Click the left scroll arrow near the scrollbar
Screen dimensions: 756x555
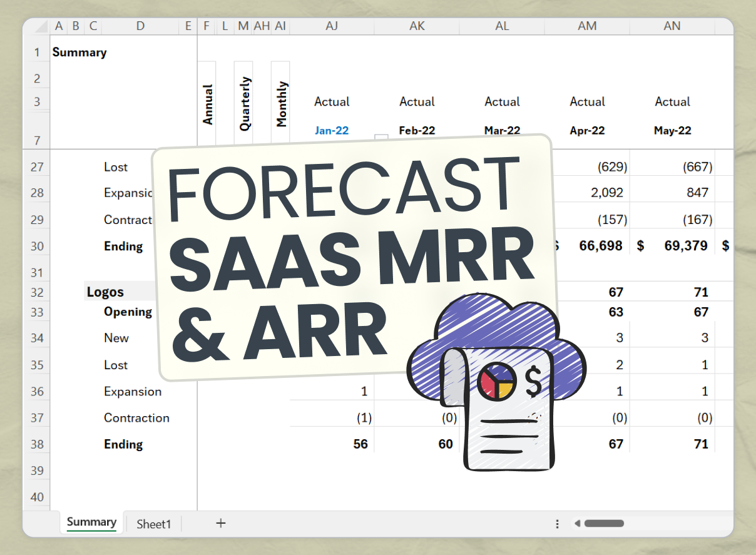[x=577, y=523]
